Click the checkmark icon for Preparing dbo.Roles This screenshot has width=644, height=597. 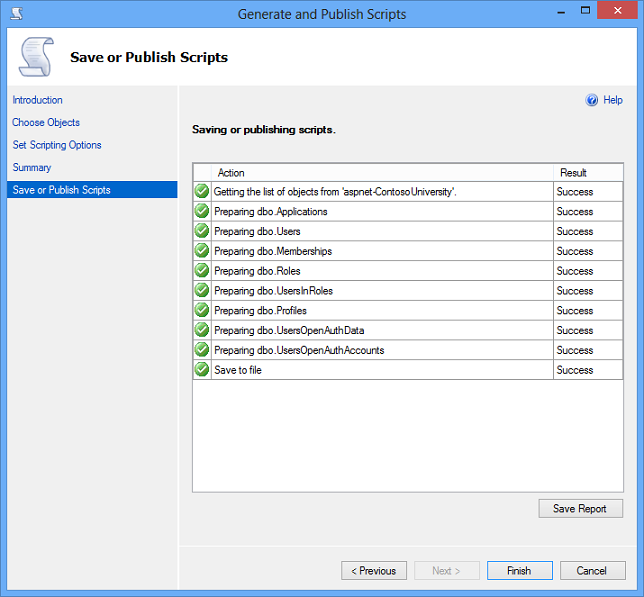pos(202,271)
